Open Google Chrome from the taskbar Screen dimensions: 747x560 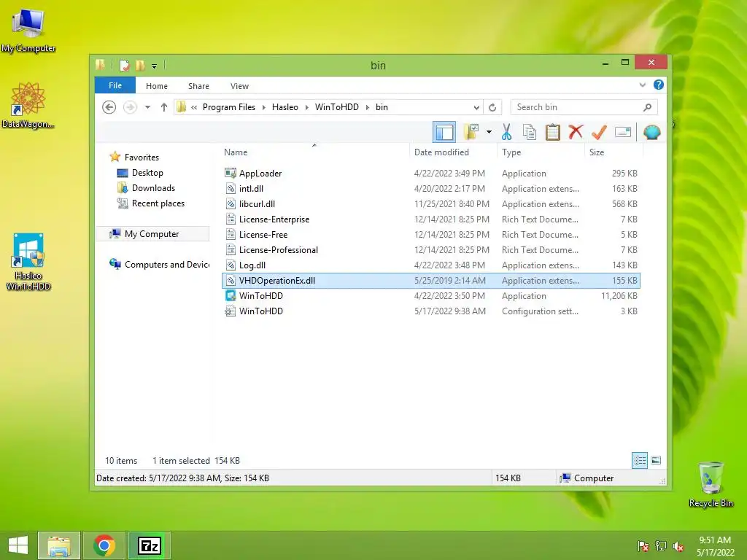(104, 545)
